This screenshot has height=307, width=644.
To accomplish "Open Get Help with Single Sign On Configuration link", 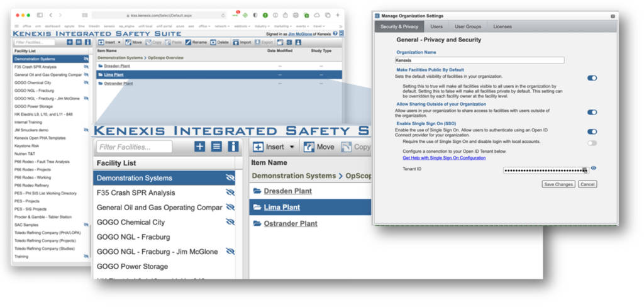I will 444,158.
